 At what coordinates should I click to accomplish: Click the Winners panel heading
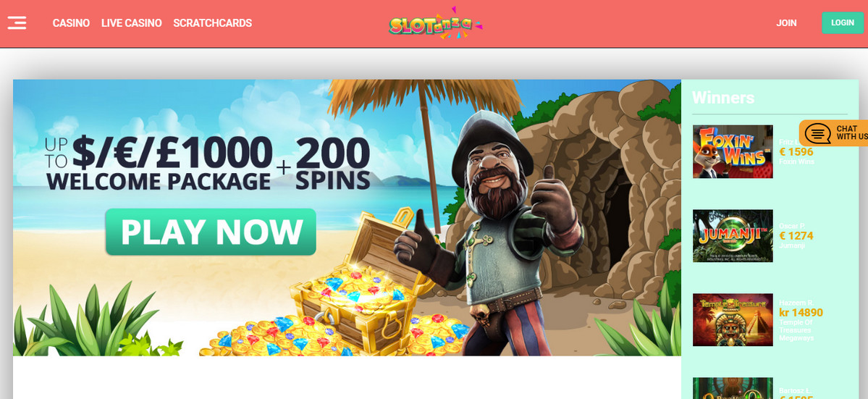click(723, 98)
